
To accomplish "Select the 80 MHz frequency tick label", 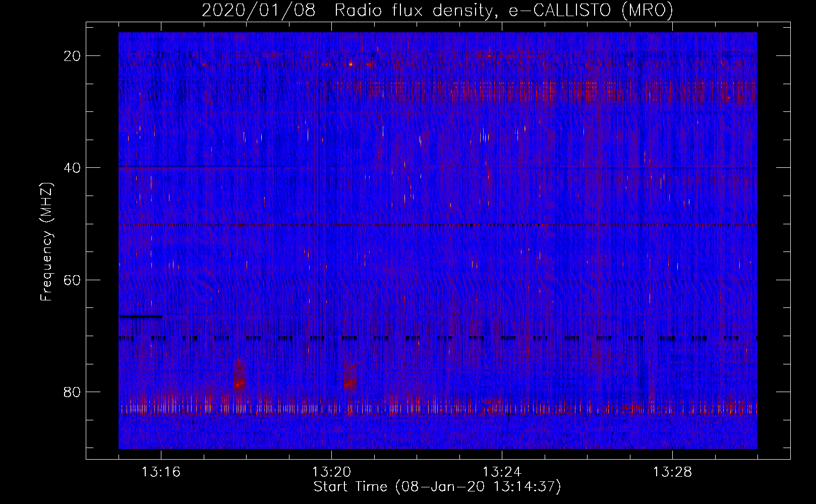I will [72, 392].
